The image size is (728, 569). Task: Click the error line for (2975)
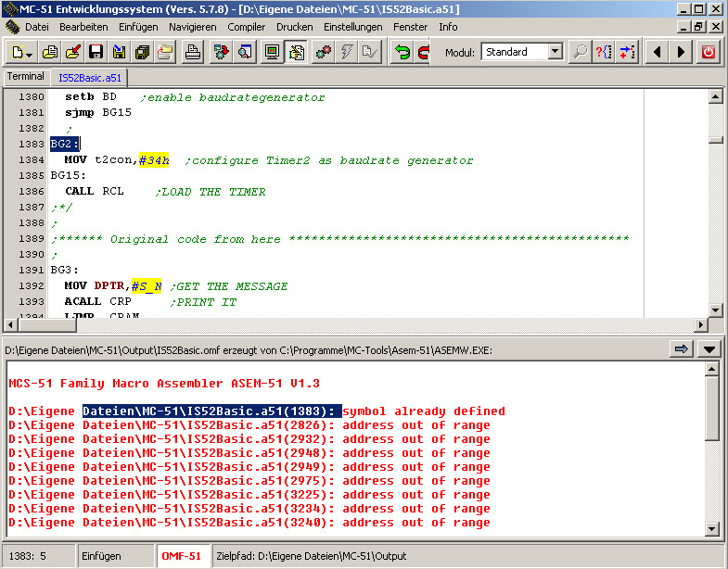point(249,481)
